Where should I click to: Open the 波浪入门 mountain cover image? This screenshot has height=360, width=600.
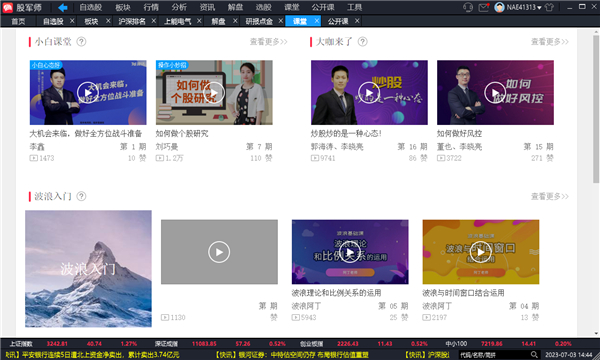coord(88,269)
